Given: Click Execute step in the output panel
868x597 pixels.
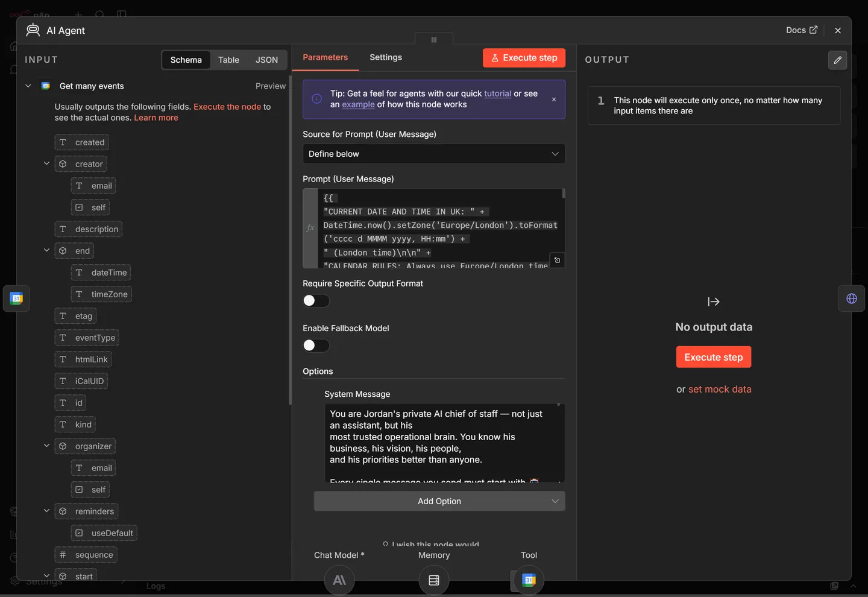Looking at the screenshot, I should click(x=714, y=357).
